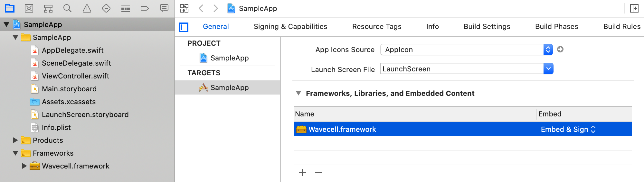
Task: Toggle the project and targets list sidebar
Action: pyautogui.click(x=184, y=27)
